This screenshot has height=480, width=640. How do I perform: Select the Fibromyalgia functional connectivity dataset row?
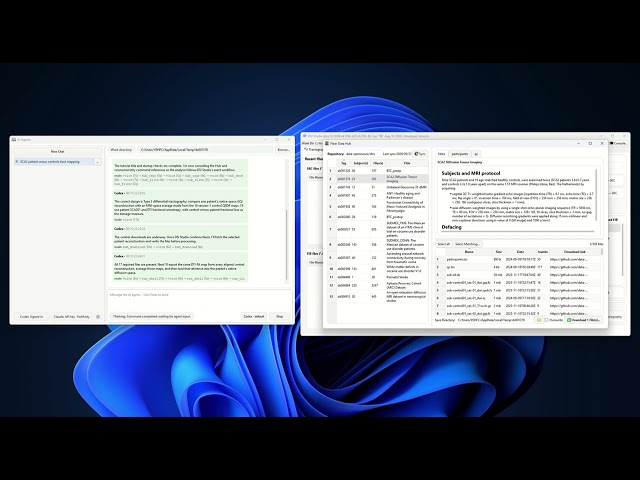[x=378, y=207]
